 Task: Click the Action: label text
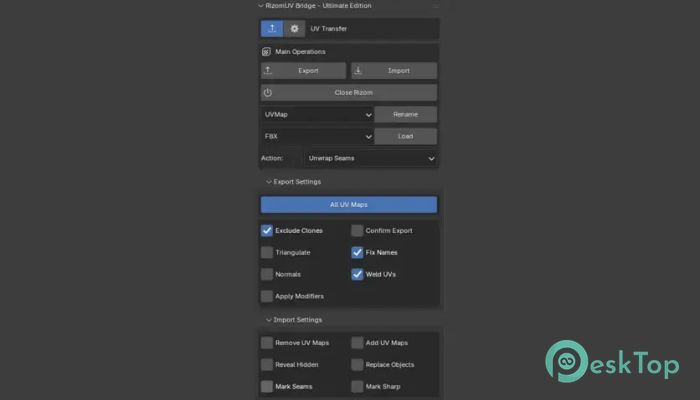[272, 158]
